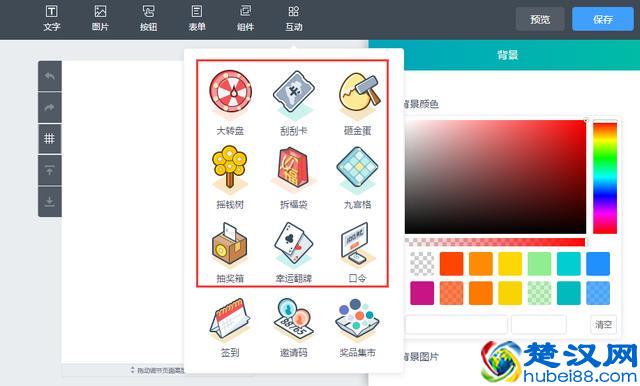Click the opacity alpha slider bar
The image size is (640, 386).
tap(495, 242)
